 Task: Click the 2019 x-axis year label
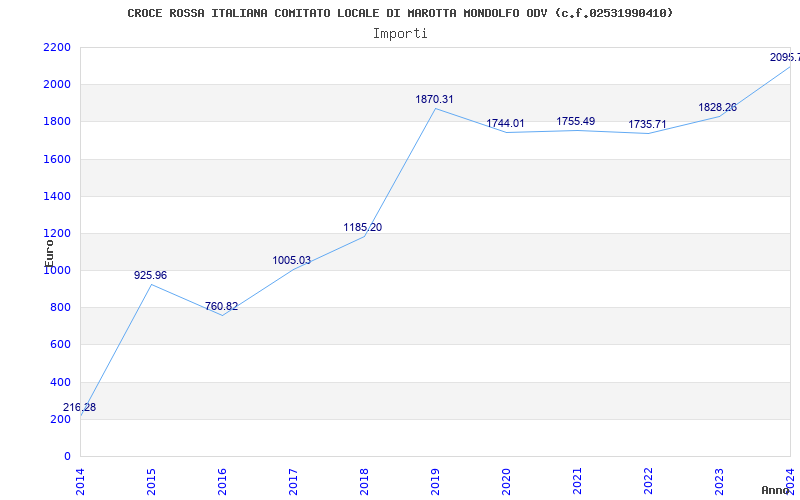[435, 482]
